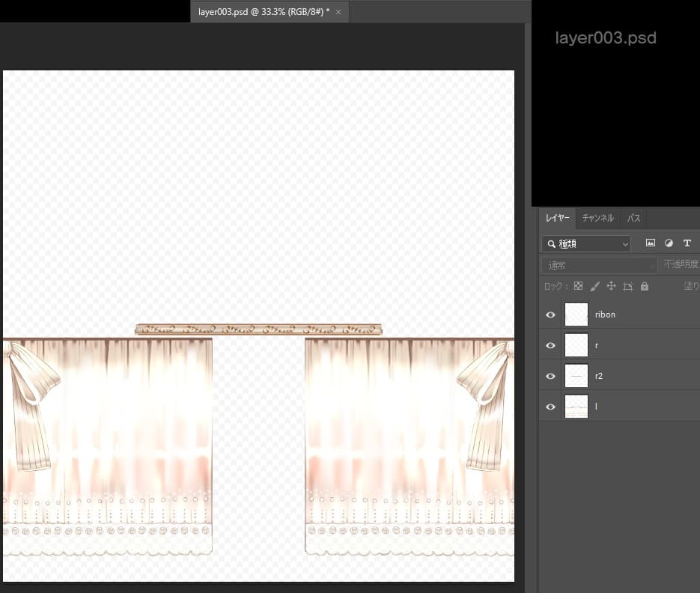Open the 種類 layer filter dropdown
The image size is (700, 593).
pyautogui.click(x=586, y=243)
